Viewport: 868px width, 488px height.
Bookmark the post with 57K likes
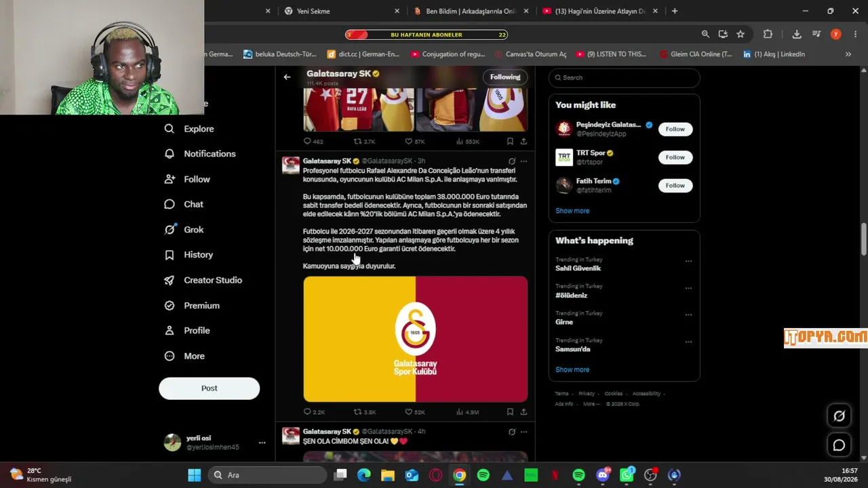[x=510, y=142]
